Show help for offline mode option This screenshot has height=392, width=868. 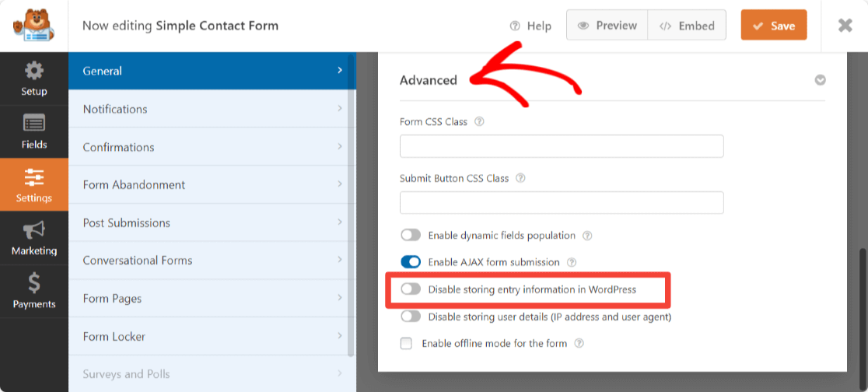[579, 343]
